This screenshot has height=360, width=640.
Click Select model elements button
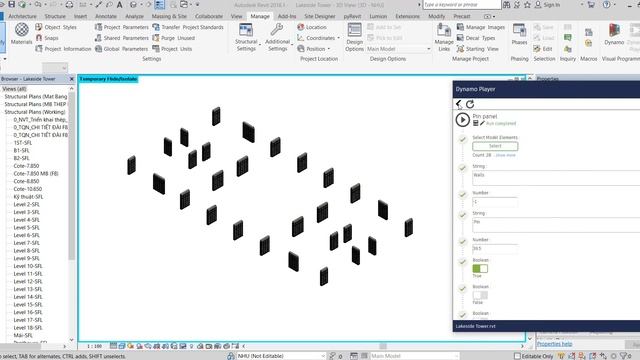[x=495, y=146]
